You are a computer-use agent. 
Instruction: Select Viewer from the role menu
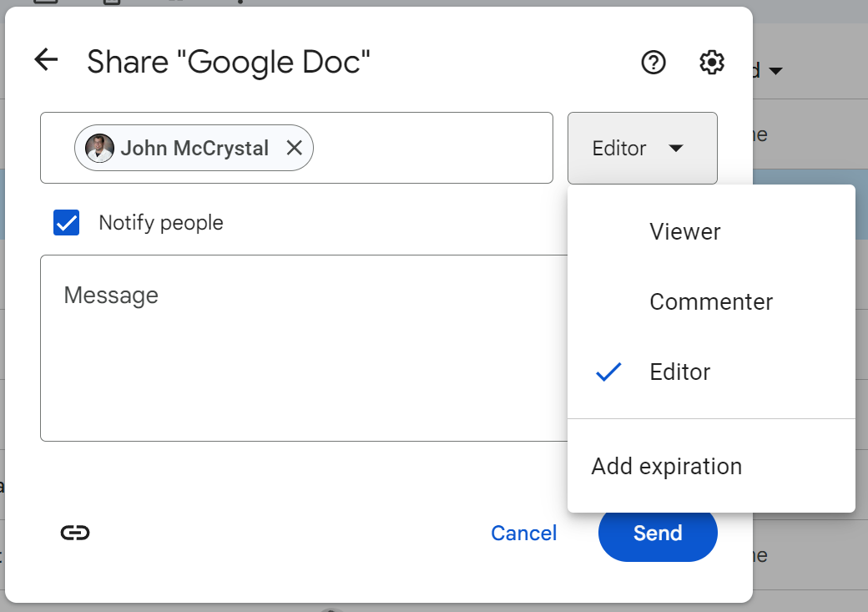coord(685,231)
